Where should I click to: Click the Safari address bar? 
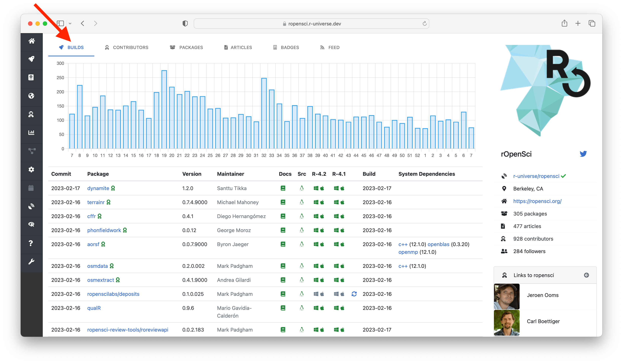pos(311,24)
